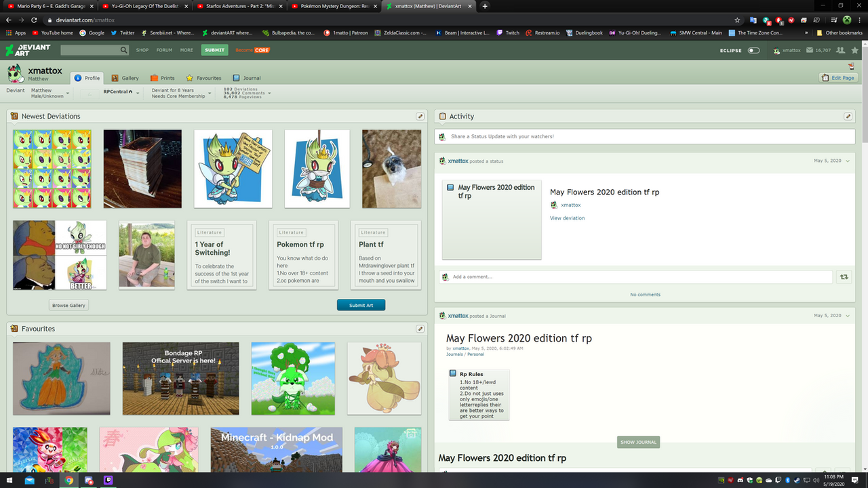Expand the hidden bookmarks overflow chevron
Screen dimensions: 868x488
click(806, 33)
